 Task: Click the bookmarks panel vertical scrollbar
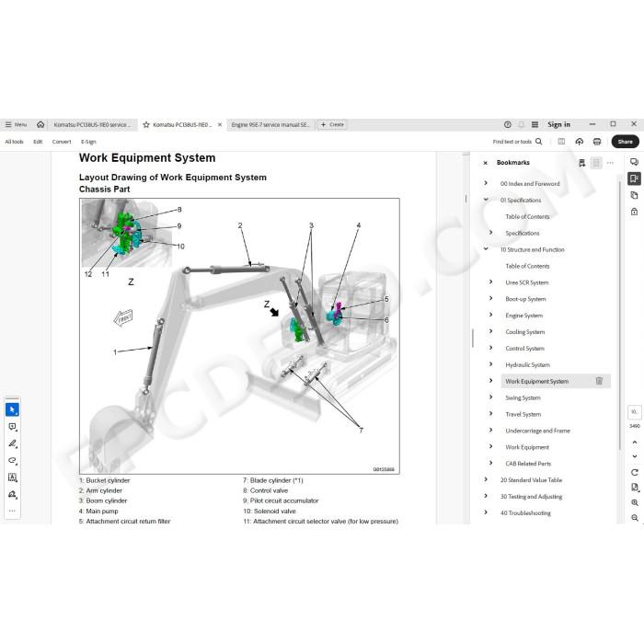tap(619, 315)
